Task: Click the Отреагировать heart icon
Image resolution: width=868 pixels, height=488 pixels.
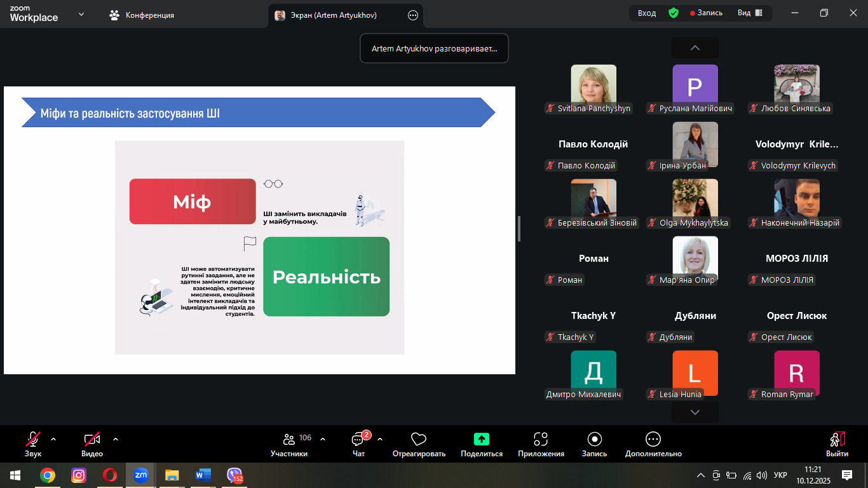Action: [418, 439]
